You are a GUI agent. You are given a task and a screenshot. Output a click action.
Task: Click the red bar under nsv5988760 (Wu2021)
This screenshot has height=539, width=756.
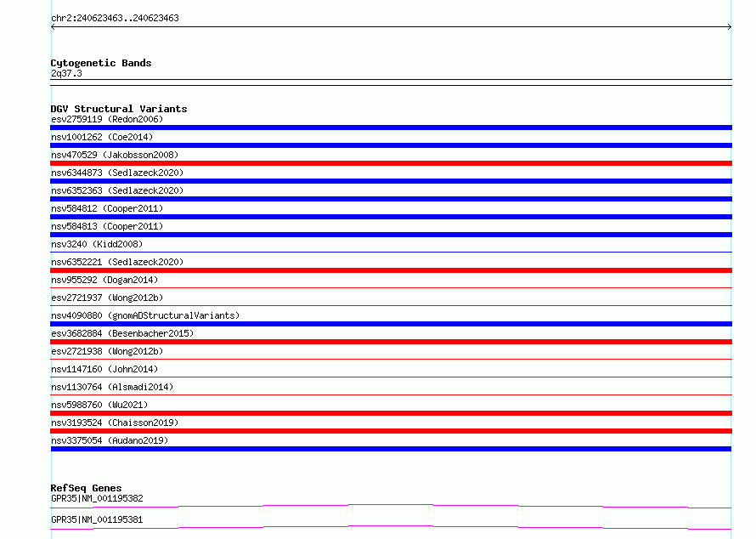pos(391,413)
